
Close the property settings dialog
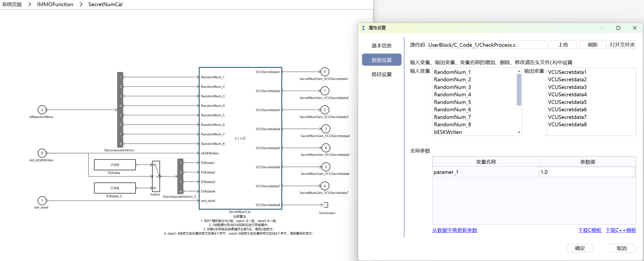coord(635,28)
